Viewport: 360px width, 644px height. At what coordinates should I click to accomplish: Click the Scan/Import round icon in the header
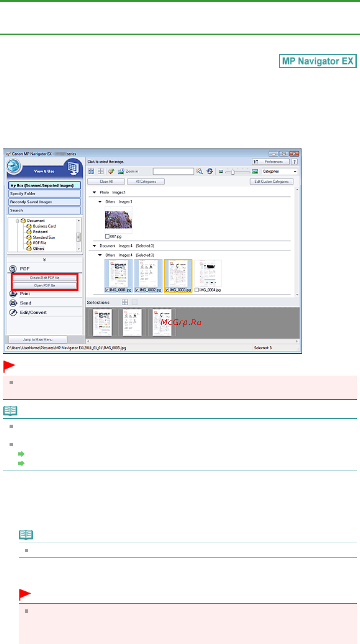pos(13,166)
